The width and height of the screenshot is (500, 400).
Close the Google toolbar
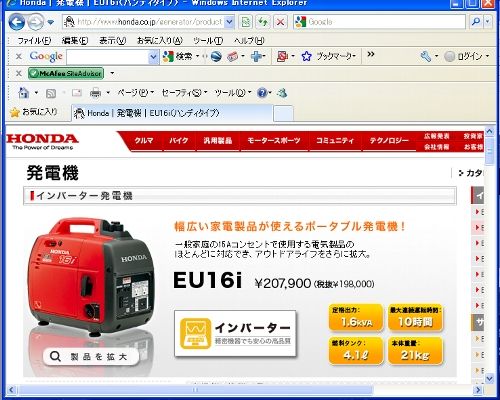pos(19,56)
